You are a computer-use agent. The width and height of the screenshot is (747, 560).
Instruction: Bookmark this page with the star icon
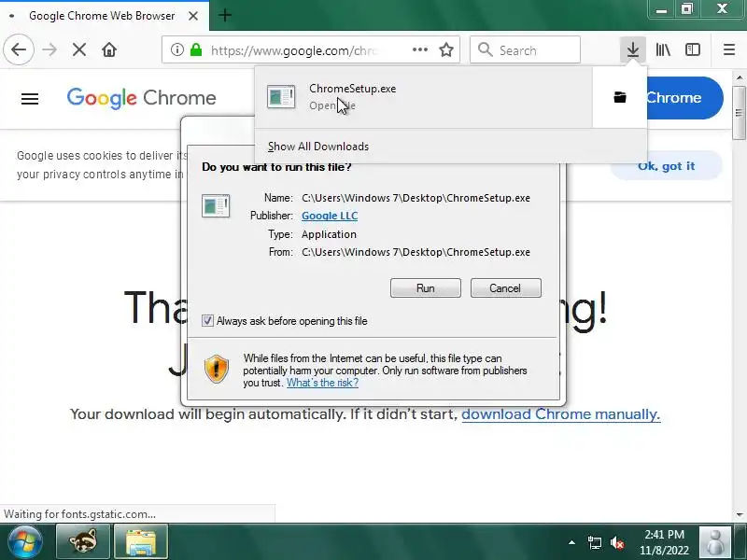[446, 49]
